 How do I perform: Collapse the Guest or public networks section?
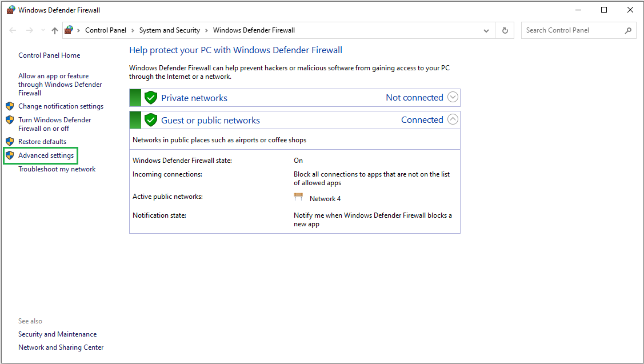pos(453,119)
